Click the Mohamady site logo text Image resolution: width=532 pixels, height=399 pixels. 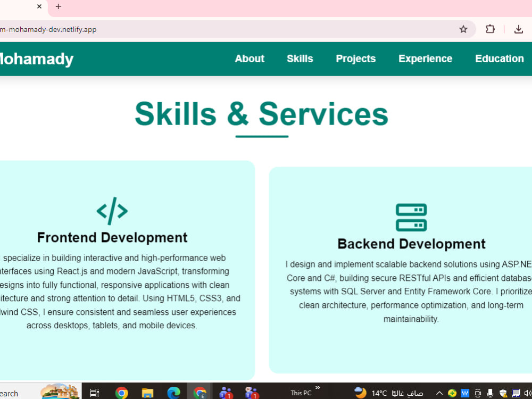coord(37,59)
